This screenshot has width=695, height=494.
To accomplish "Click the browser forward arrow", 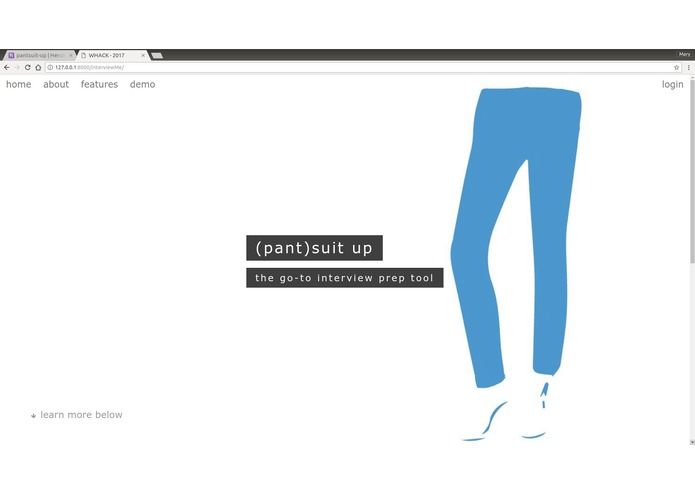I will (17, 67).
